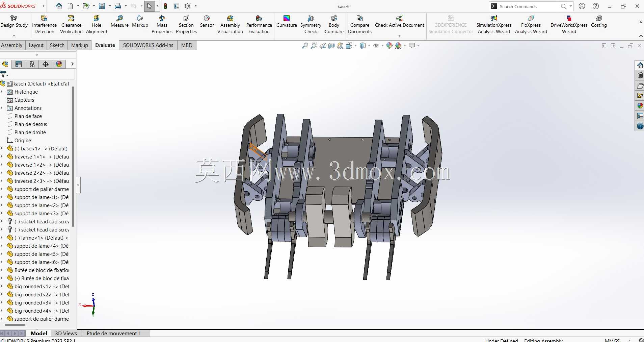Run Performance Evaluation
This screenshot has width=644, height=342.
259,24
